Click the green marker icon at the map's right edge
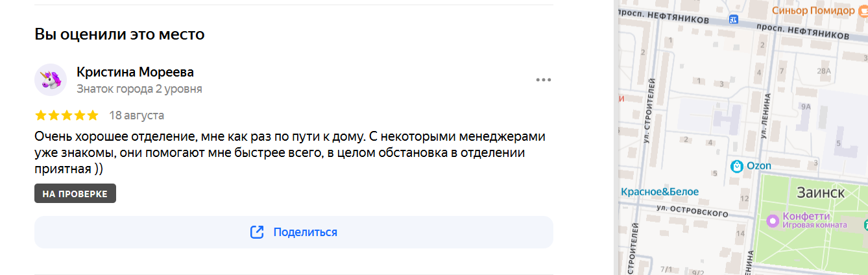 click(x=865, y=224)
